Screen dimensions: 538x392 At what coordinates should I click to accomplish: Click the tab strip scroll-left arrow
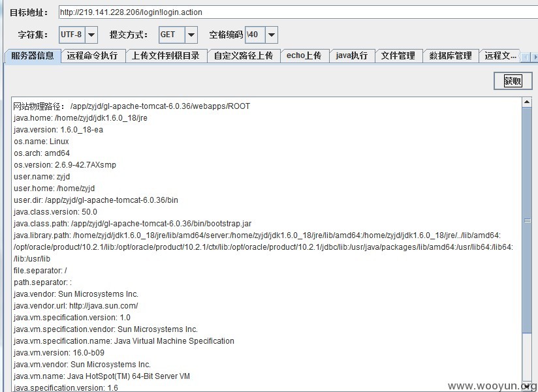pos(526,57)
